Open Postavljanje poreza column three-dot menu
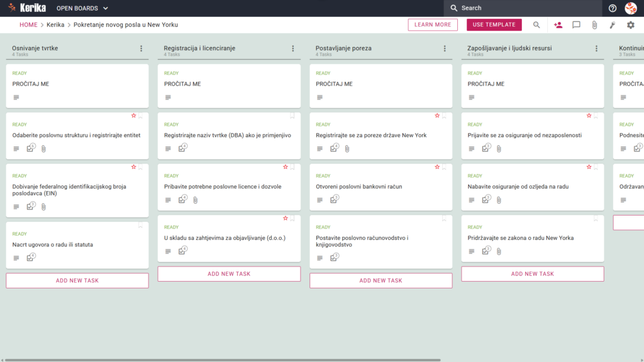The image size is (644, 362). click(x=445, y=48)
